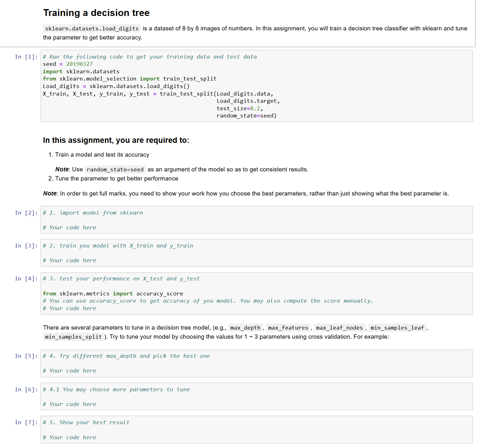Click the "# 5. Show your best result" comment
Viewport: 480px width, 448px height.
point(86,422)
